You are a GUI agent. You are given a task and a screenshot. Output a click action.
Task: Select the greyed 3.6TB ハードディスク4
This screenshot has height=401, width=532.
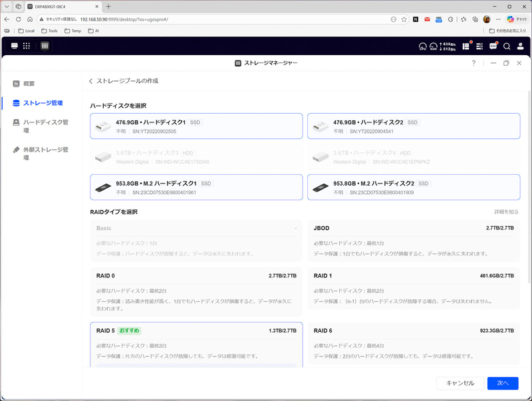414,157
